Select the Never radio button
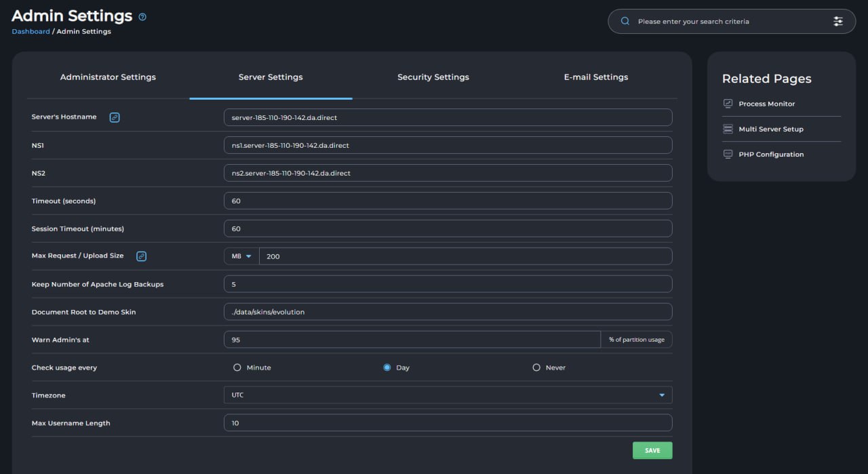Screen dimensions: 868x474 click(x=536, y=368)
